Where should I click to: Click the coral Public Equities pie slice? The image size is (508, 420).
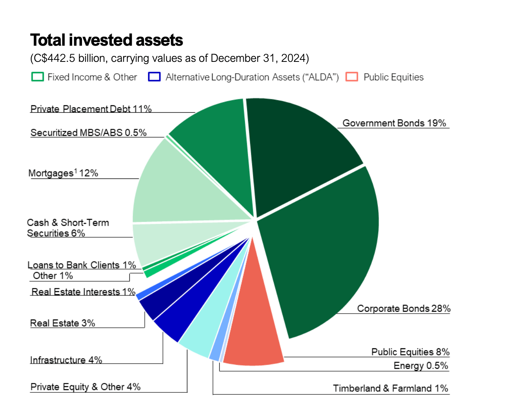pyautogui.click(x=252, y=331)
